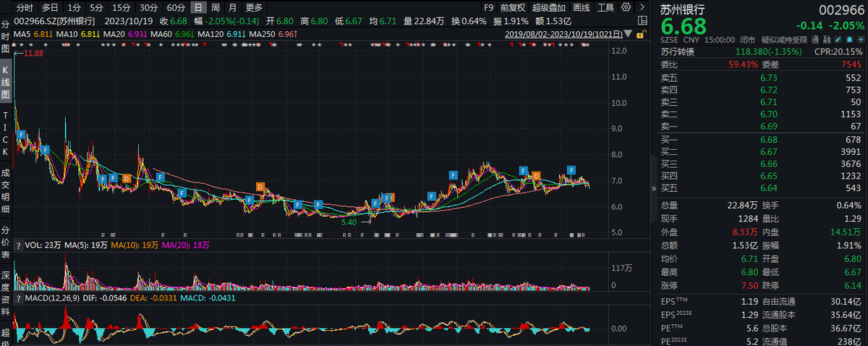Open the 成交明细 sidebar tab

click(6, 188)
